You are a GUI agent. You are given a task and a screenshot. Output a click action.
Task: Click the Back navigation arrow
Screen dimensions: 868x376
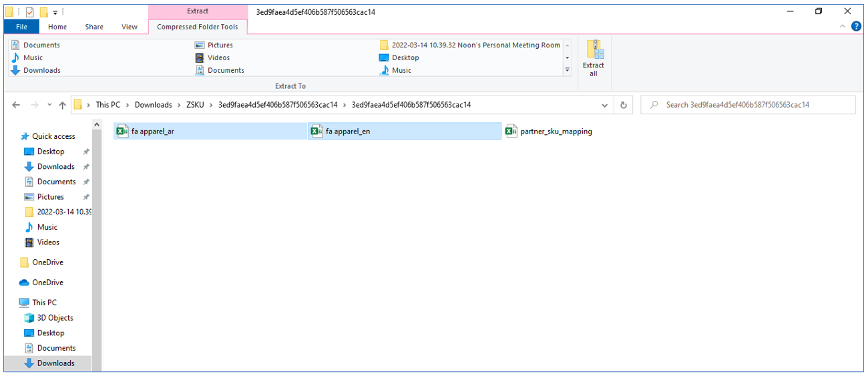click(17, 105)
